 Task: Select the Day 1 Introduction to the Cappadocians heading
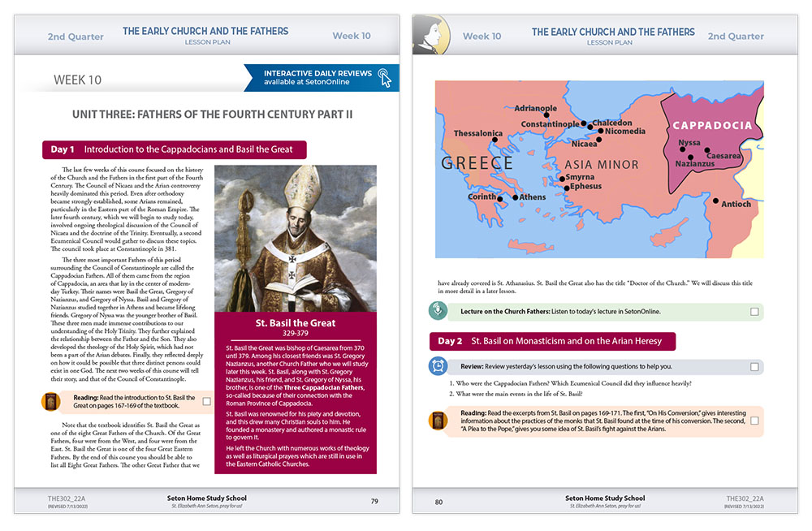tap(175, 149)
